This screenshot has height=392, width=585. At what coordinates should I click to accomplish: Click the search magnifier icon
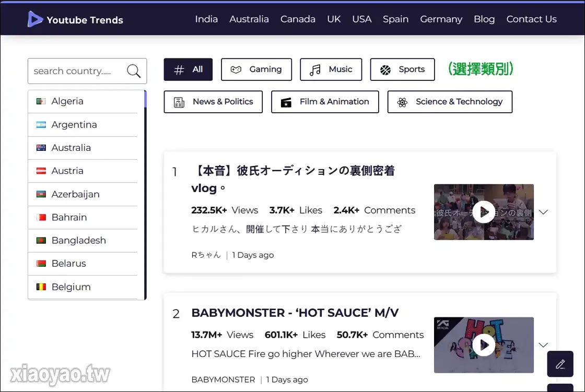(134, 71)
